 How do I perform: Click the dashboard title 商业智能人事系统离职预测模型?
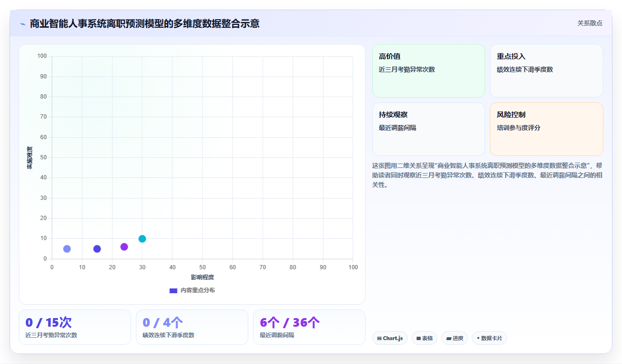tap(144, 23)
